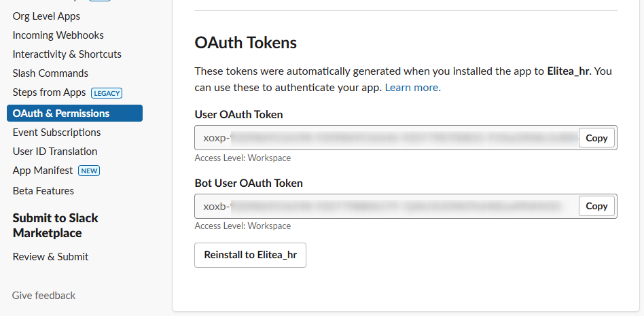
Task: Go to Incoming Webhooks page
Action: point(58,35)
